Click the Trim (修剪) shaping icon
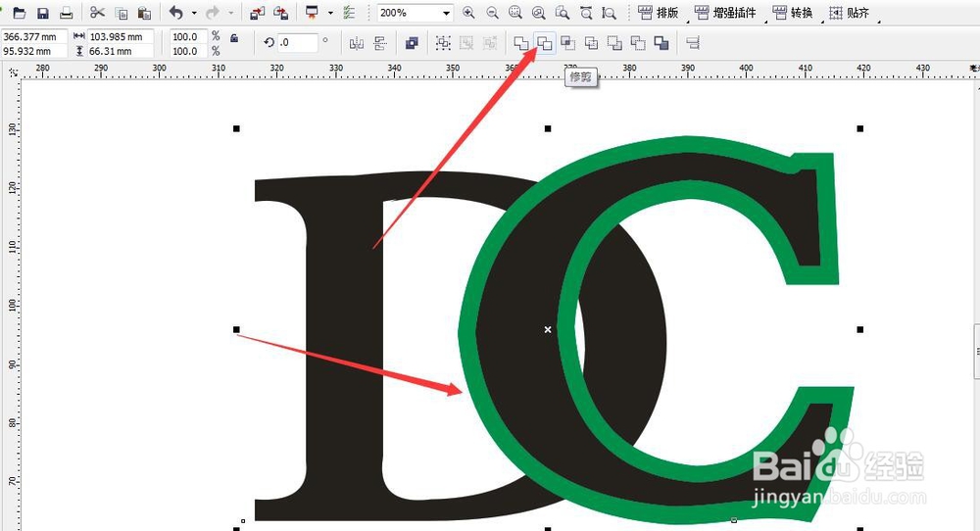This screenshot has width=980, height=531. [x=544, y=43]
